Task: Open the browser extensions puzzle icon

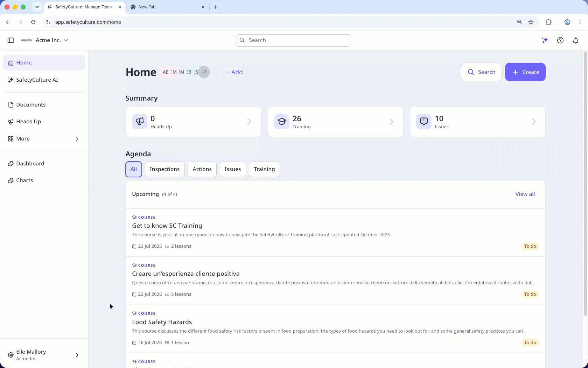Action: [x=548, y=22]
